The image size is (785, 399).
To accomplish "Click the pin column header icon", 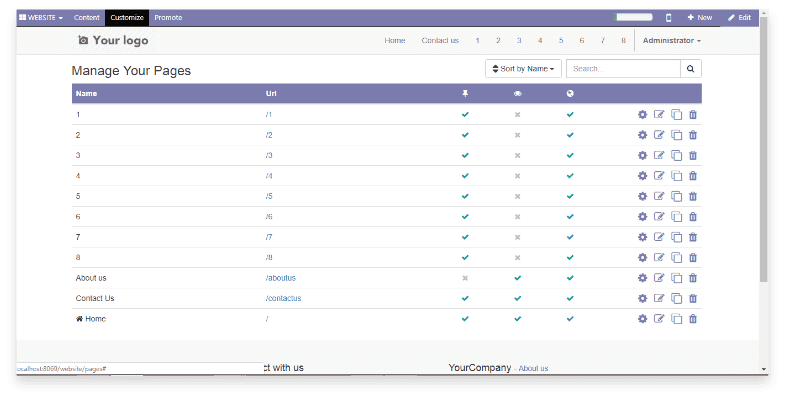I will pyautogui.click(x=465, y=94).
